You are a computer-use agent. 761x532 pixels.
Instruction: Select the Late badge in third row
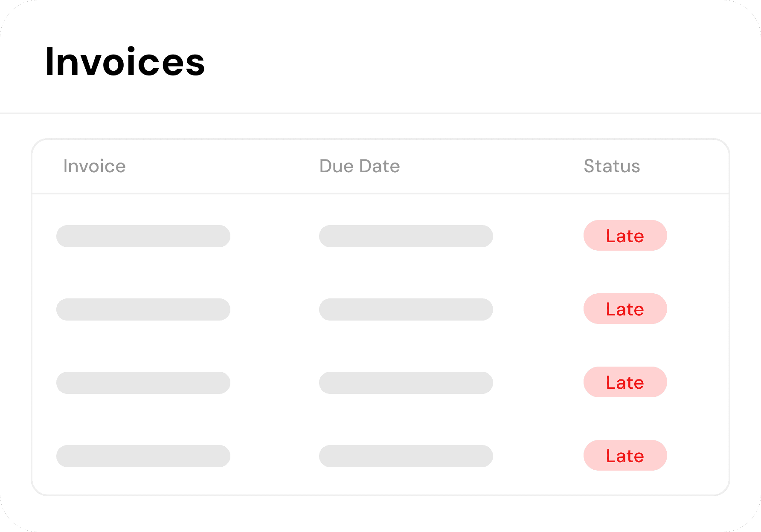[x=625, y=382]
